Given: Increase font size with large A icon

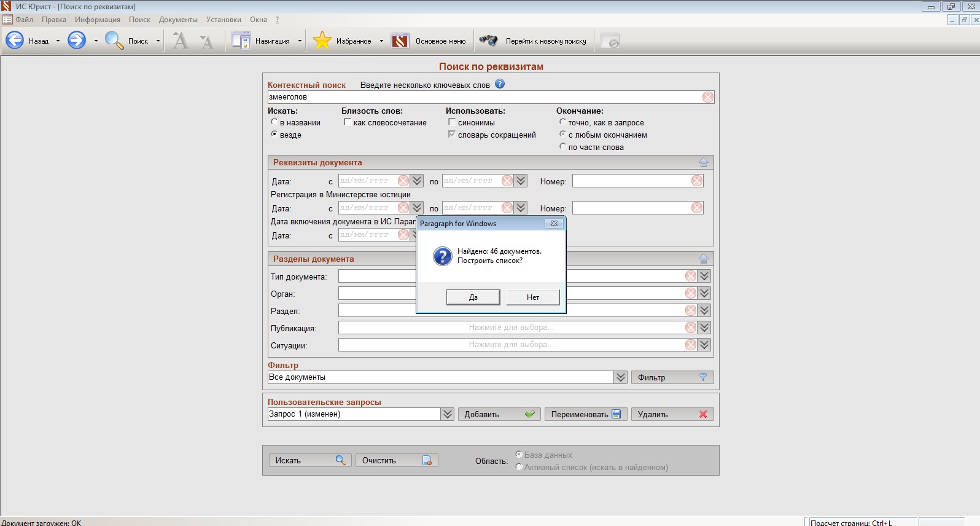Looking at the screenshot, I should coord(181,41).
